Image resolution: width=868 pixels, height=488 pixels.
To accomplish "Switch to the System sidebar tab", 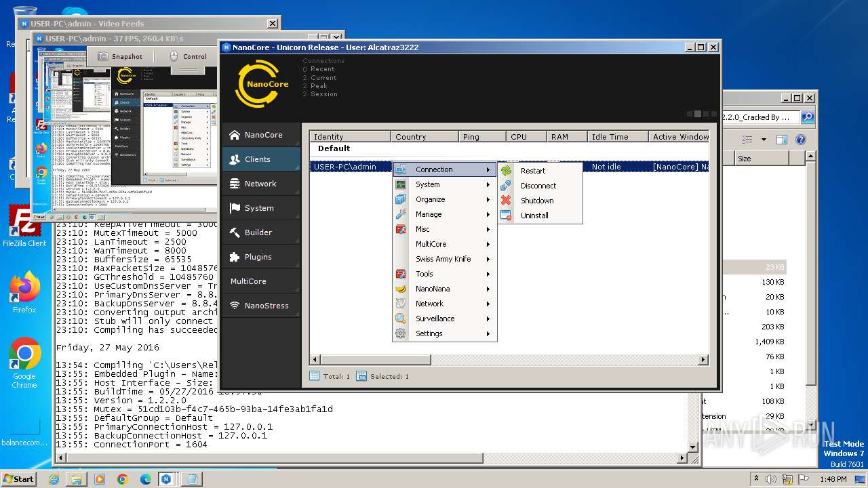I will tap(261, 208).
